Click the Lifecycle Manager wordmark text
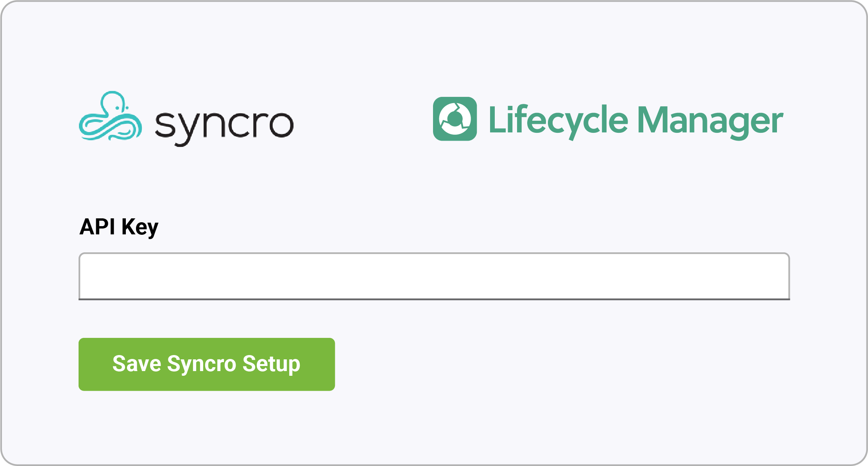The image size is (868, 466). (636, 121)
